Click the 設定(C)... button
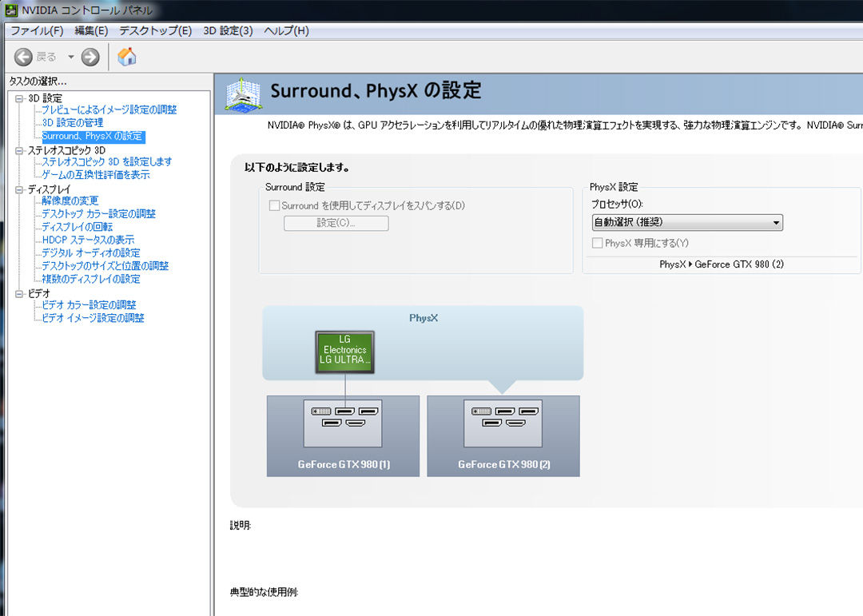 tap(336, 223)
